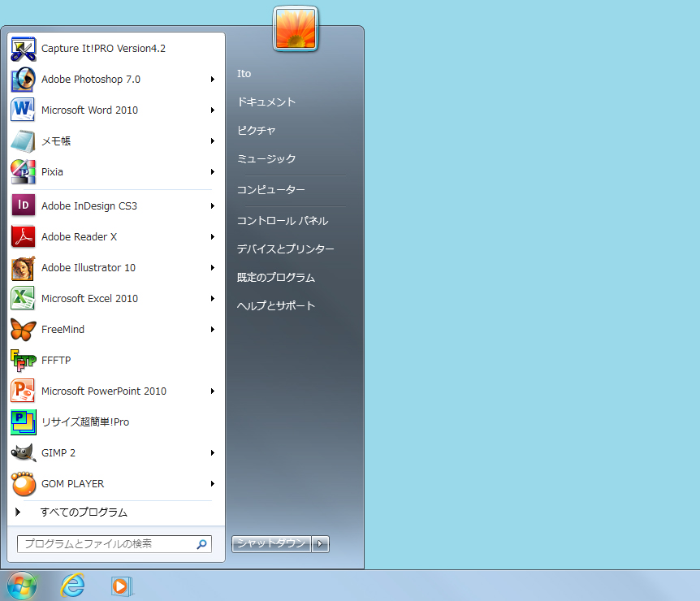Viewport: 700px width, 601px height.
Task: Open the GOM PLAYER icon
Action: (24, 484)
